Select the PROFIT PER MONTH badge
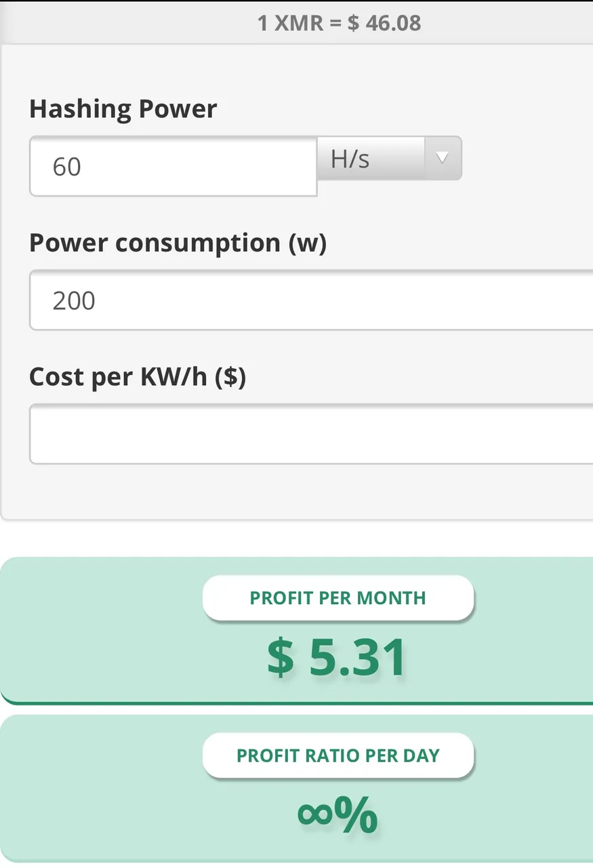Screen dimensions: 593x868 click(338, 598)
